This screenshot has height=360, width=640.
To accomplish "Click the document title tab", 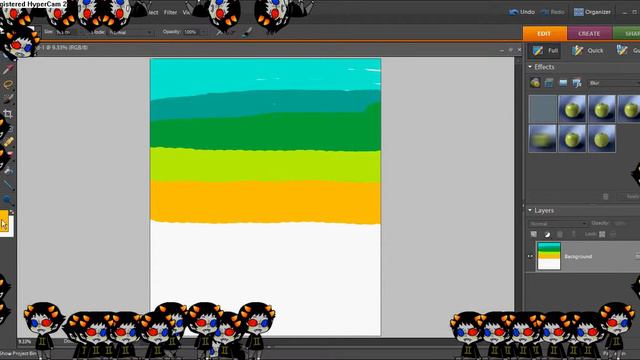I will (61, 48).
